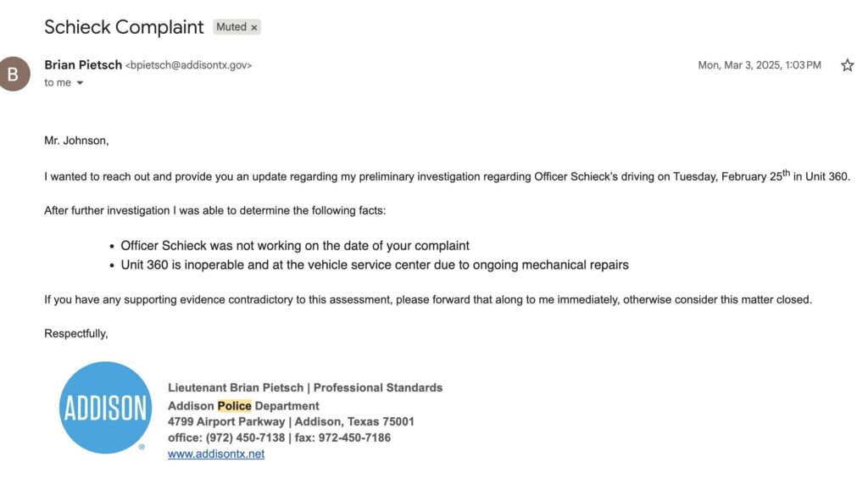
Task: Click the Mon, Mar 3, 2025 timestamp
Action: (x=759, y=65)
